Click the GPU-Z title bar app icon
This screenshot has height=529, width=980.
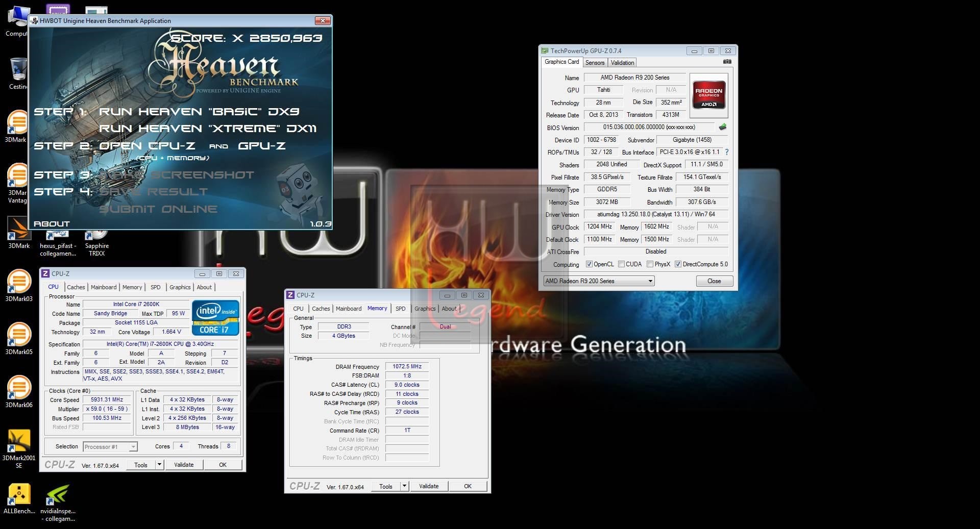coord(545,51)
